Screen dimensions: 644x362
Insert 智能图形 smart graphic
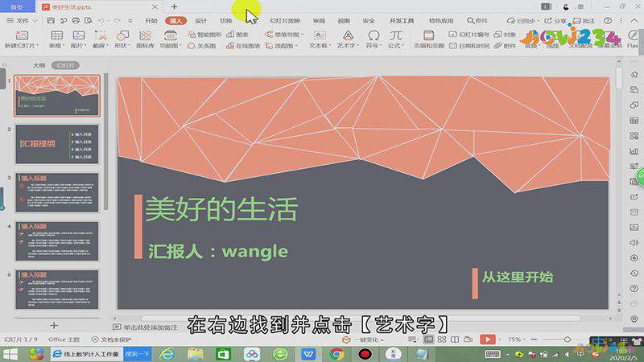204,35
